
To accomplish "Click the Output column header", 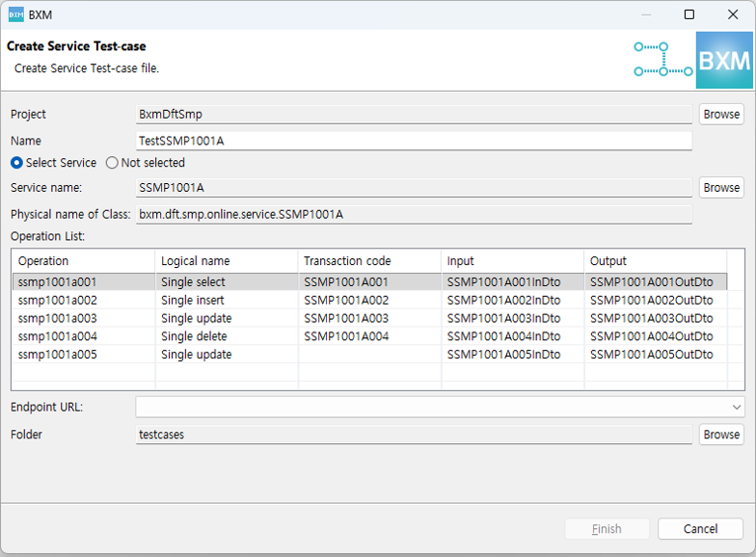I will tap(656, 261).
